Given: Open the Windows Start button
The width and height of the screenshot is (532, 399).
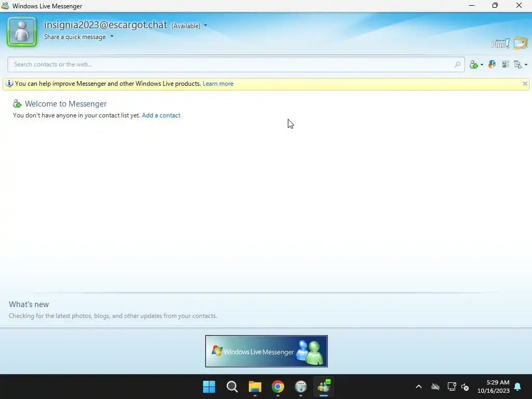Looking at the screenshot, I should point(209,387).
